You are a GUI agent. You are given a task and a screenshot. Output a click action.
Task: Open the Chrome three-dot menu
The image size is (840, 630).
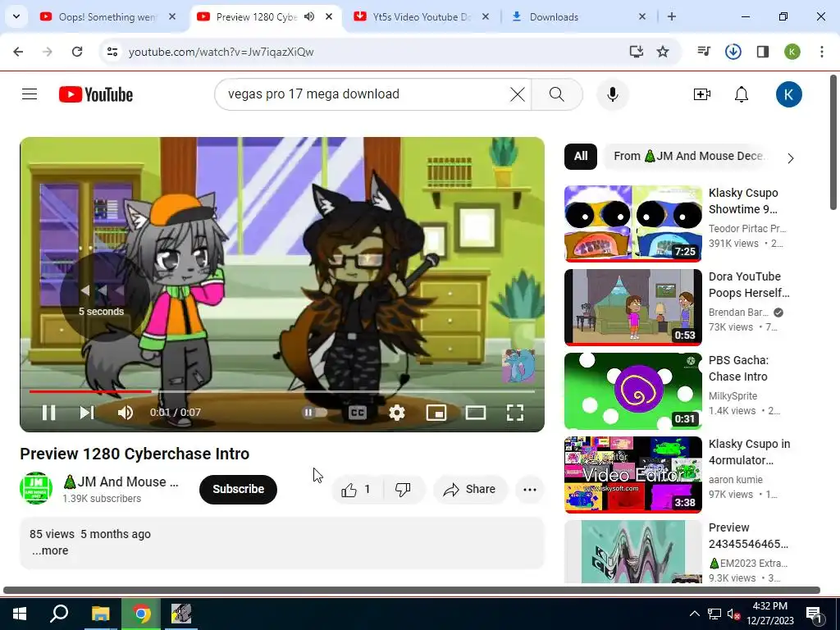[822, 52]
